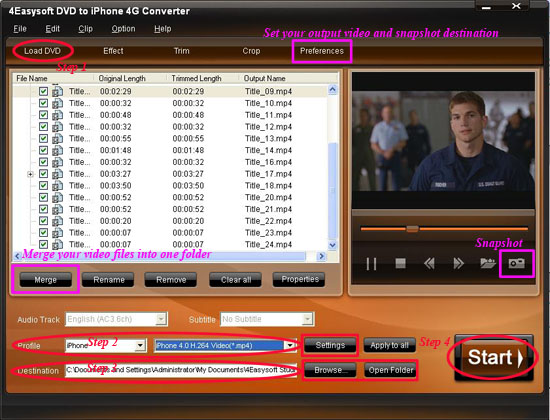Open the iPhone profile category dropdown
Screen dimensions: 550x420
140,346
